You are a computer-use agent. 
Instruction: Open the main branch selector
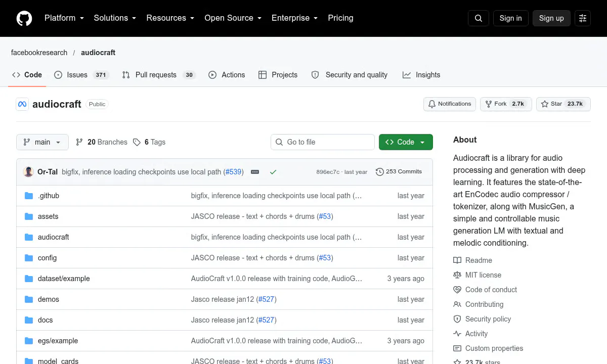pos(42,142)
